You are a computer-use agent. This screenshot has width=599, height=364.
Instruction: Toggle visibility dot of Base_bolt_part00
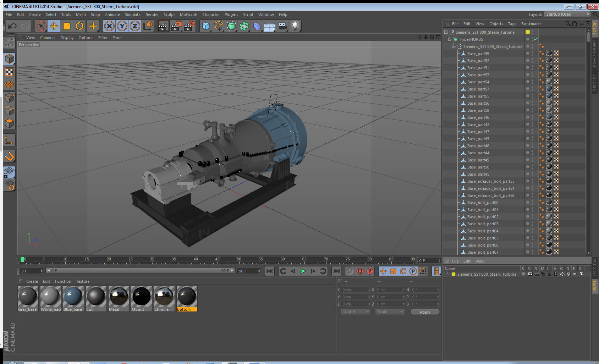[528, 202]
